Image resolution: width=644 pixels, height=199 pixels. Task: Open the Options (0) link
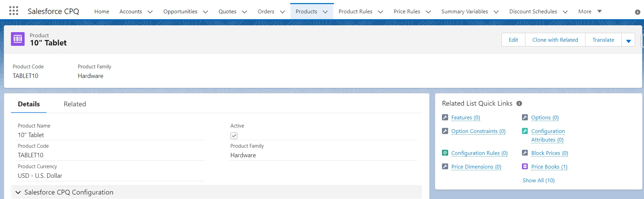(545, 118)
